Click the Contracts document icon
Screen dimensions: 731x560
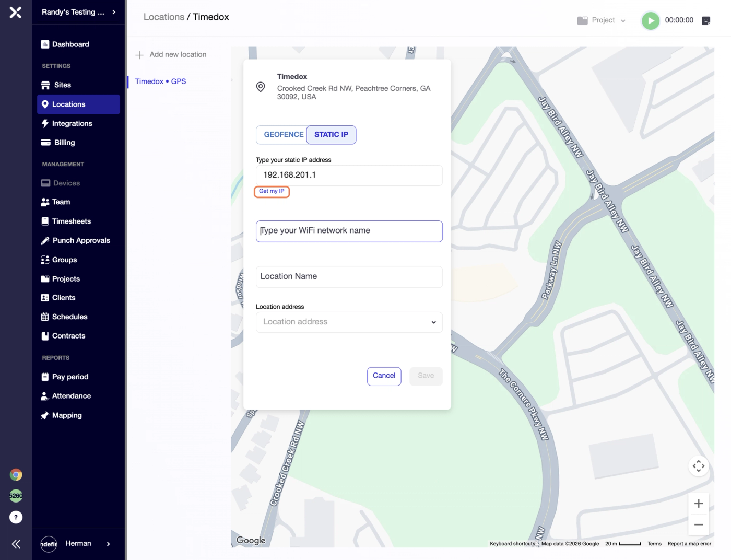[45, 336]
